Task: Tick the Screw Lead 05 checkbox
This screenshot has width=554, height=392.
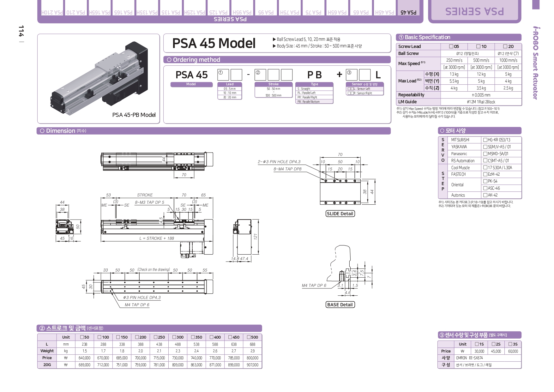Action: coord(451,46)
